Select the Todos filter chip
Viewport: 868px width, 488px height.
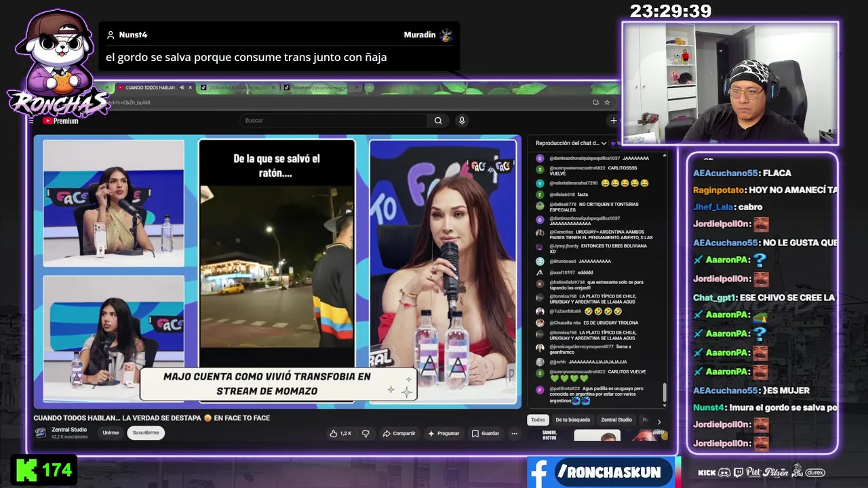click(x=538, y=420)
